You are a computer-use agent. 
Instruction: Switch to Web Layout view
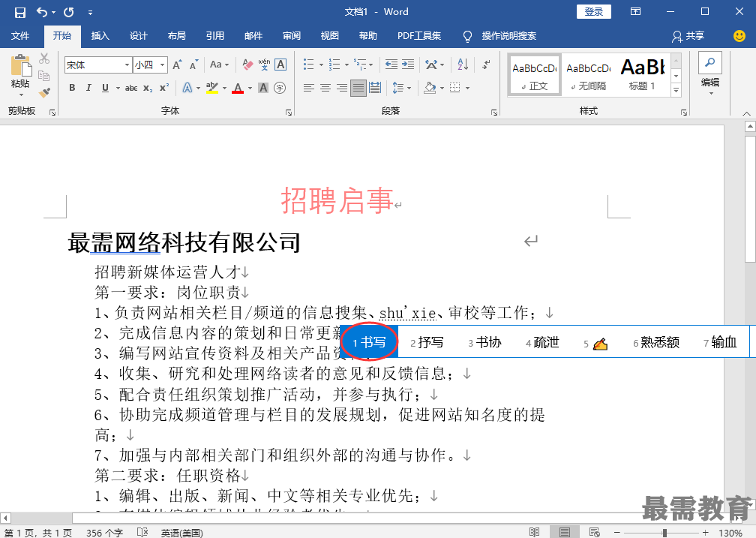595,532
